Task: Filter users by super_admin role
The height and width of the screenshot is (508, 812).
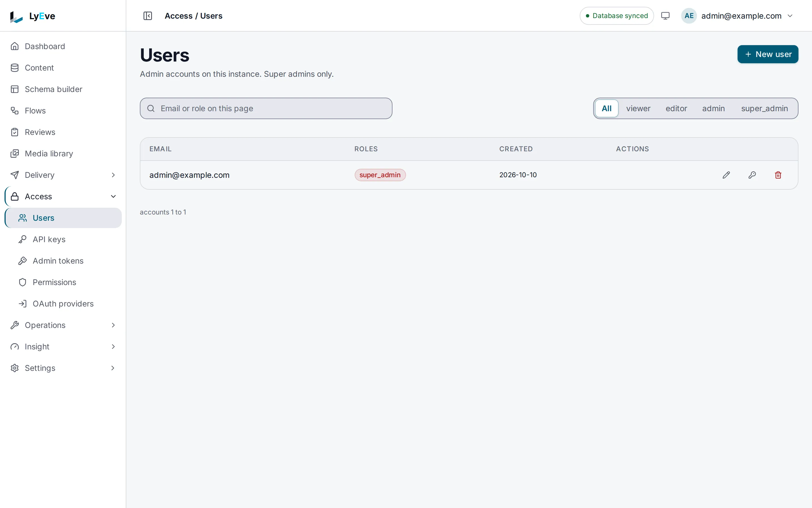Action: click(764, 109)
